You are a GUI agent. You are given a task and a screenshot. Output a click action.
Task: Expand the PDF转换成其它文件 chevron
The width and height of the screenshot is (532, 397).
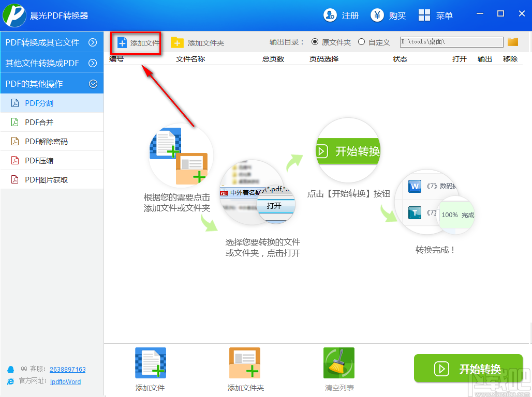coord(93,42)
